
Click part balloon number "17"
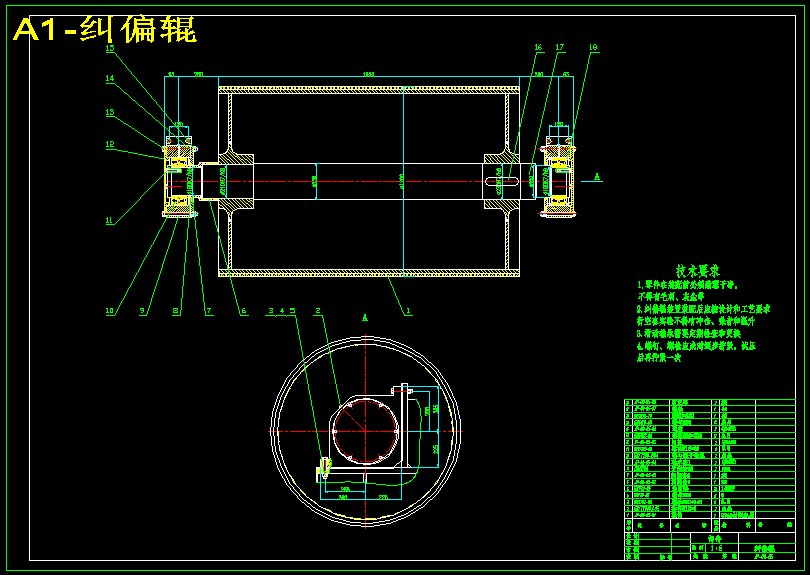[x=560, y=47]
